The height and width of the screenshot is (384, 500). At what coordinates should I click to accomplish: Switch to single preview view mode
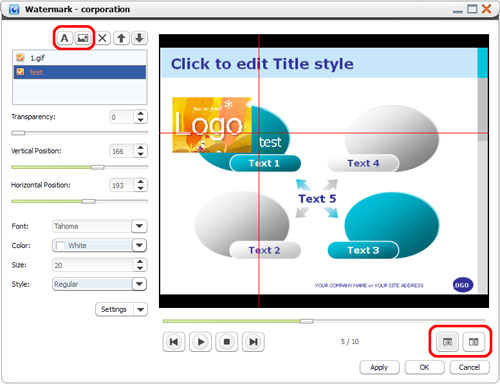pos(447,342)
